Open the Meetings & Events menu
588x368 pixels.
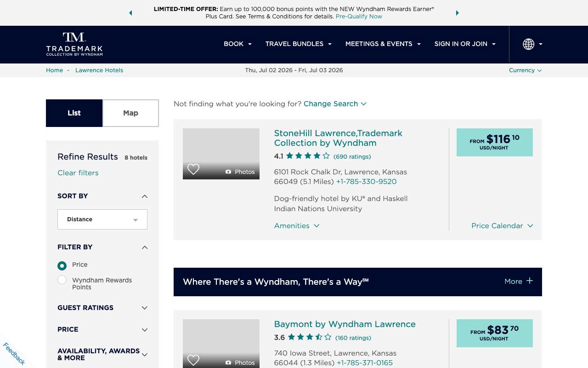(x=383, y=44)
